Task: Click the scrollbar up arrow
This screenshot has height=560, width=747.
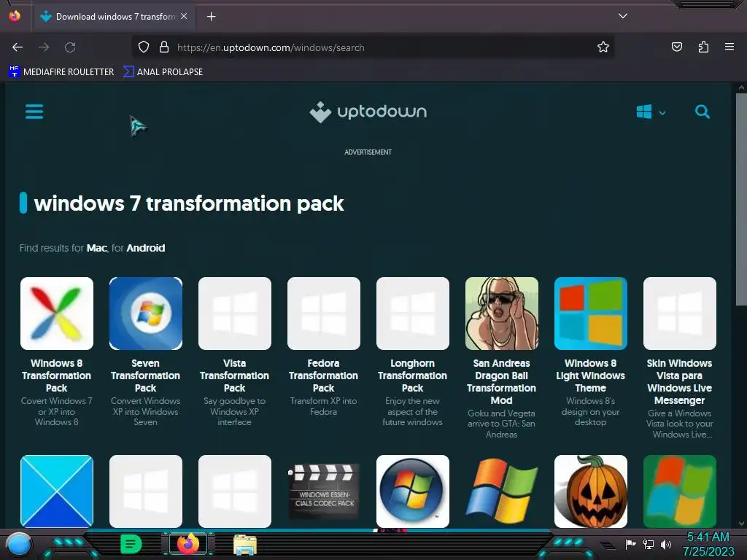Action: tap(741, 87)
